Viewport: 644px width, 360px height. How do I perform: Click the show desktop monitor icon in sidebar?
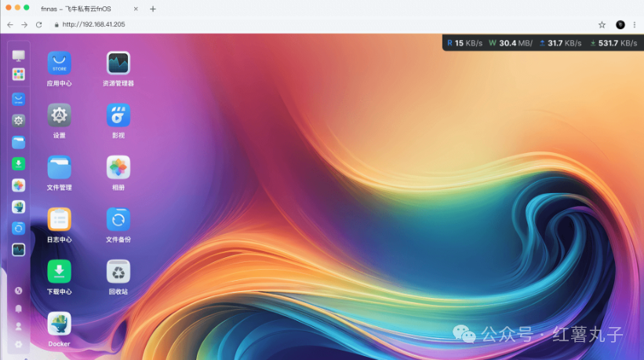coord(19,56)
